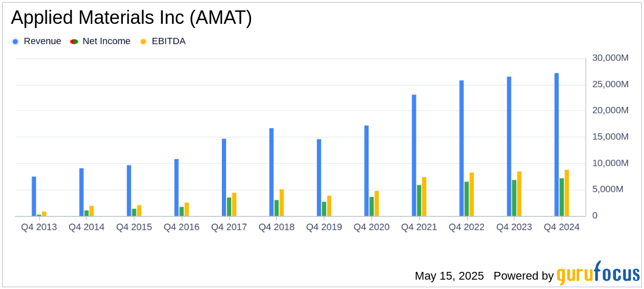Select the Q4 2020 Revenue bar

(x=367, y=171)
